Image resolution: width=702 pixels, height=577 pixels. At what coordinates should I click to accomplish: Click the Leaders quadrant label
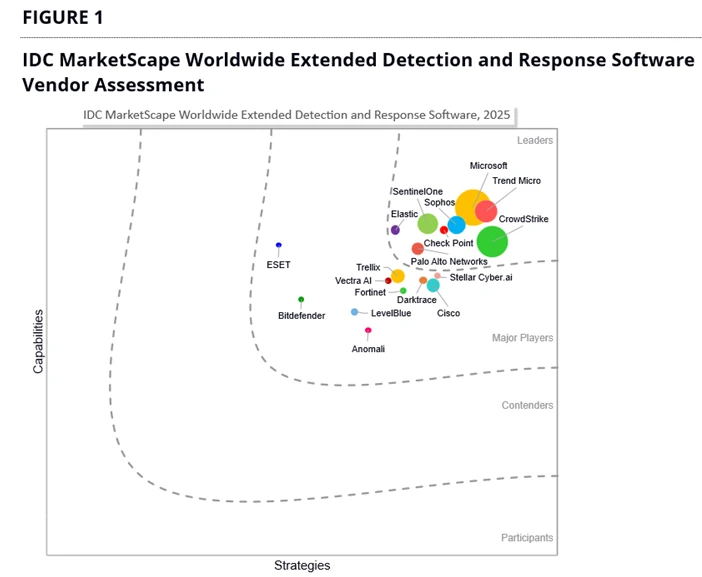[x=535, y=141]
